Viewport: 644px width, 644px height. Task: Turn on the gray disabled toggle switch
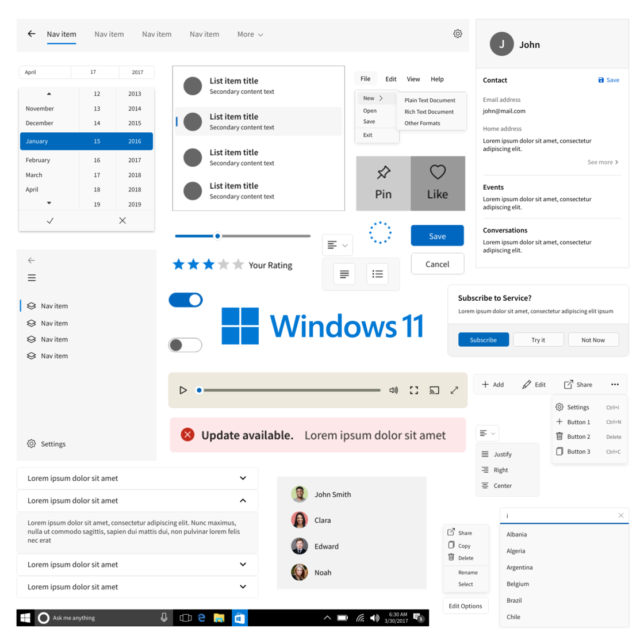click(186, 345)
